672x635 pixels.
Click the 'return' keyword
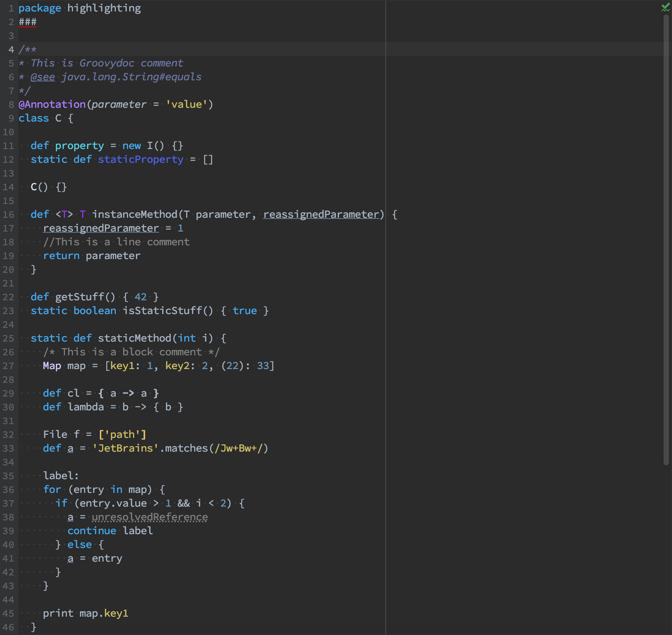pyautogui.click(x=61, y=256)
